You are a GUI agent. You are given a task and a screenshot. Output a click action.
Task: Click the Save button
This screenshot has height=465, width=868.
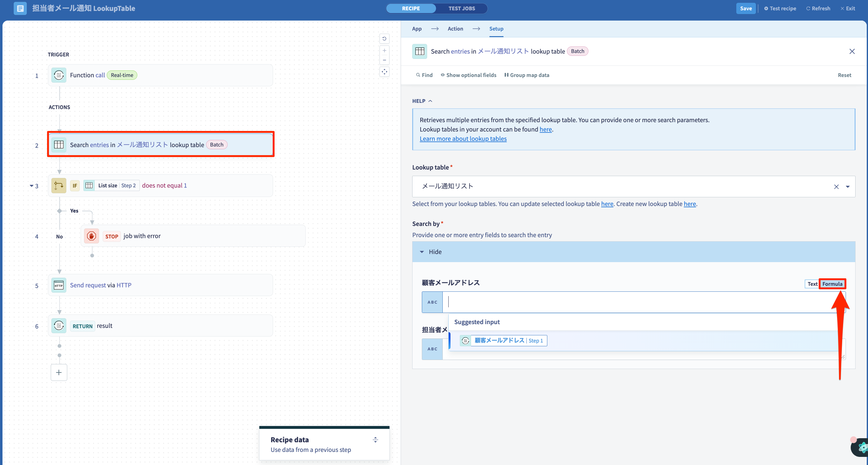(x=746, y=8)
